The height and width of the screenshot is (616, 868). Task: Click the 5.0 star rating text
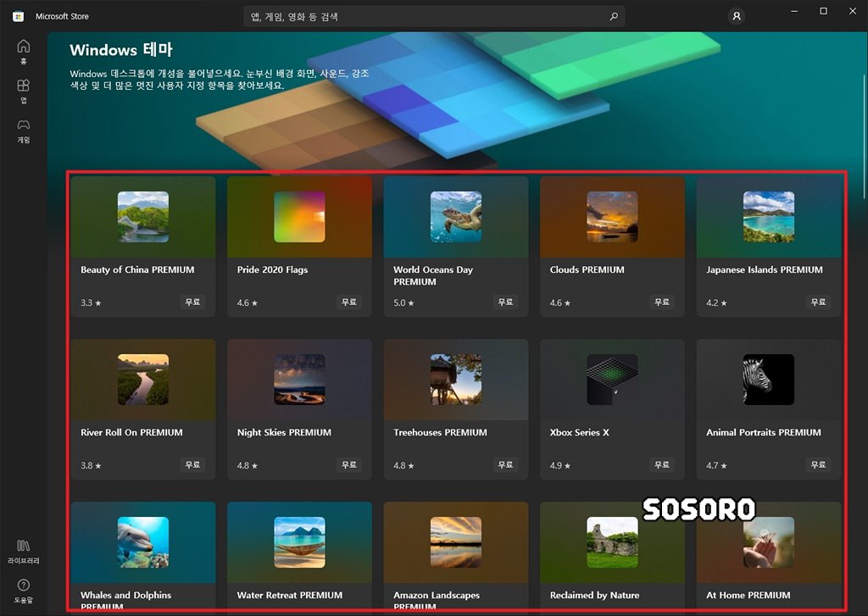403,302
